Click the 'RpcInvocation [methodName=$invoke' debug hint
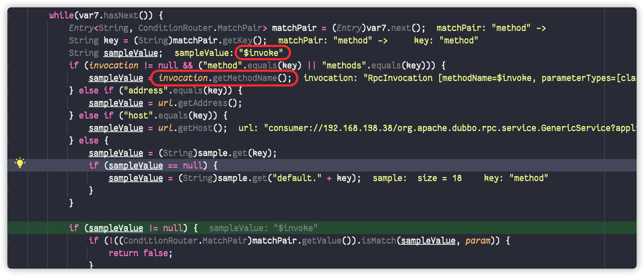The image size is (644, 276). (450, 78)
